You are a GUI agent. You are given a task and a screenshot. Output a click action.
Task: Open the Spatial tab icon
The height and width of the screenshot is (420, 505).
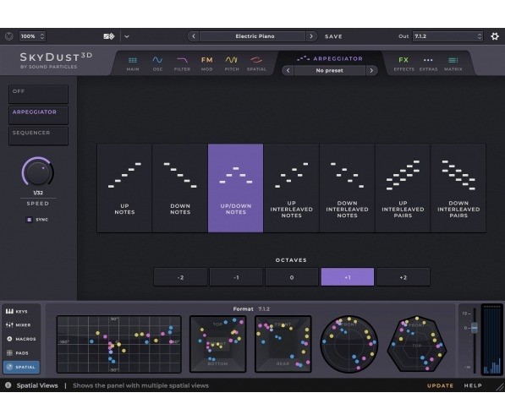pos(256,63)
